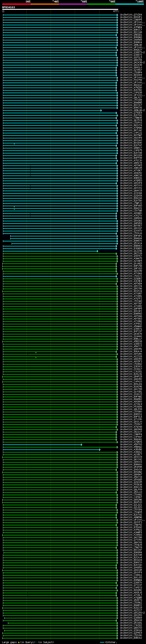This screenshot has height=644, width=146.
Task: Click the red 20% identity legend segment
Action: [x=16, y=4]
